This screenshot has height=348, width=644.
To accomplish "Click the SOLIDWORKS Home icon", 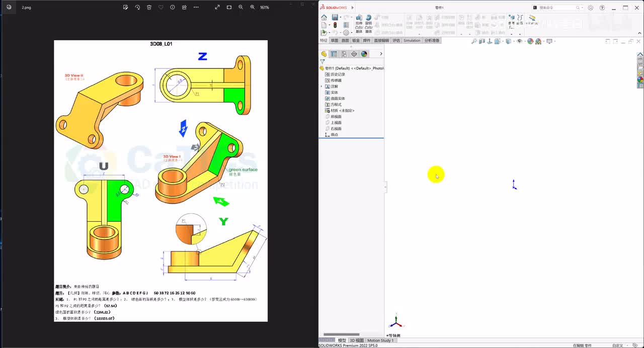I will [x=324, y=18].
